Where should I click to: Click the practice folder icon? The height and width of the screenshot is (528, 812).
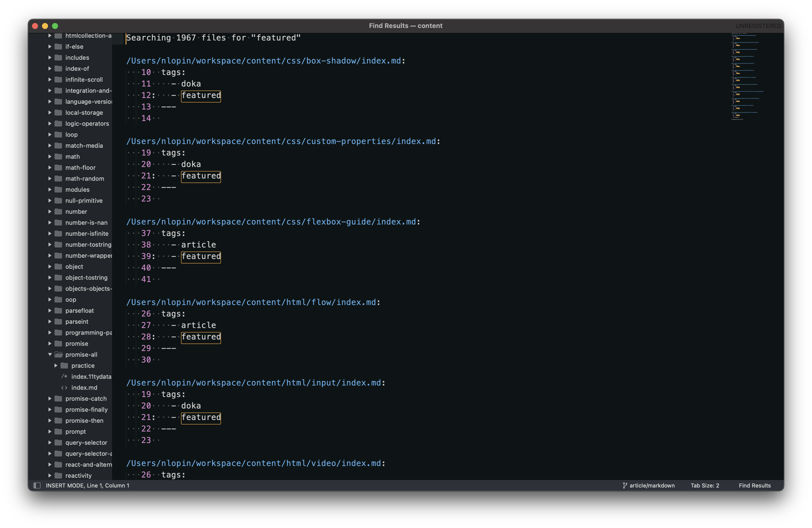(64, 366)
